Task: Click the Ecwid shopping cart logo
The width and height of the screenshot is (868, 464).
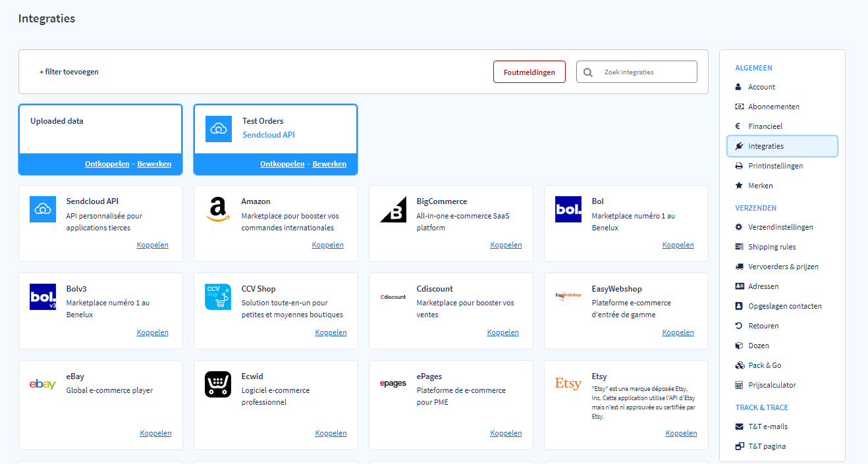Action: (218, 384)
